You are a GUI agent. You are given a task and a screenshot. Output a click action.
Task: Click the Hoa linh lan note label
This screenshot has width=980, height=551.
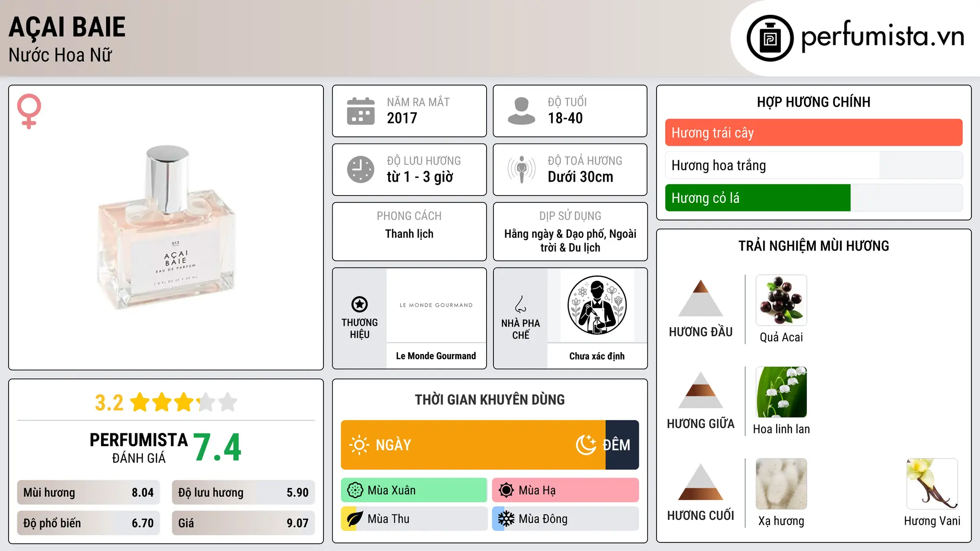tap(781, 429)
